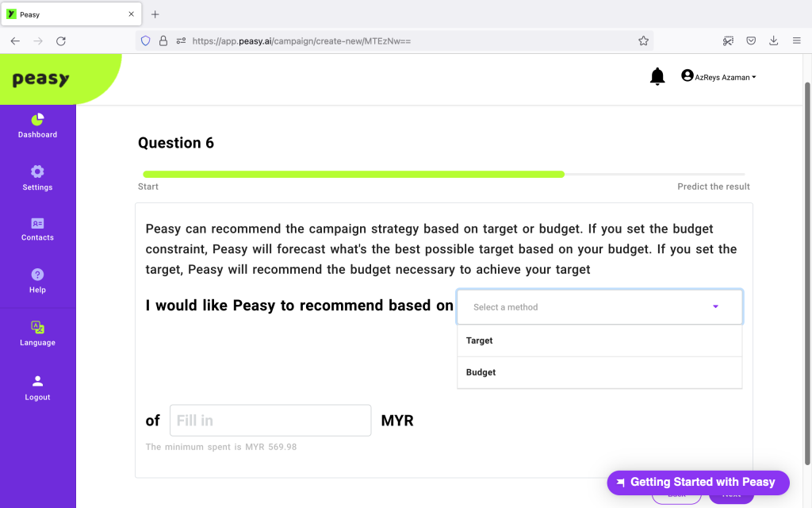
Task: Open the notifications bell
Action: (657, 77)
